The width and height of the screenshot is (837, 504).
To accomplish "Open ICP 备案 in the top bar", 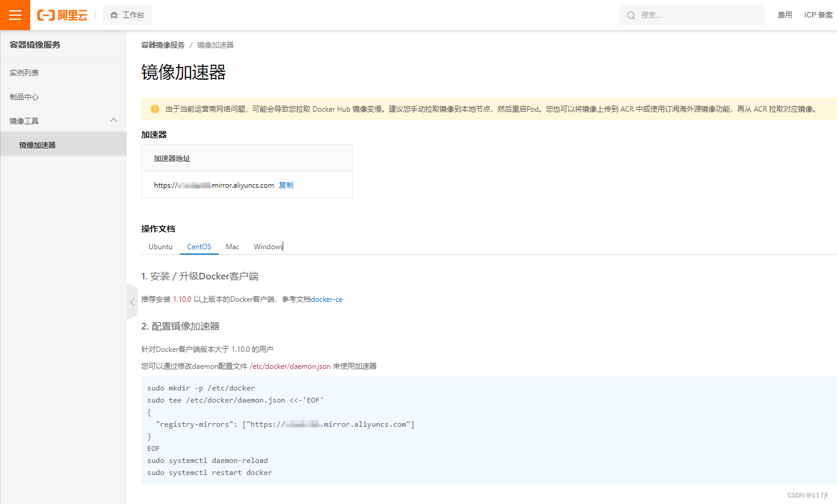I will point(818,15).
